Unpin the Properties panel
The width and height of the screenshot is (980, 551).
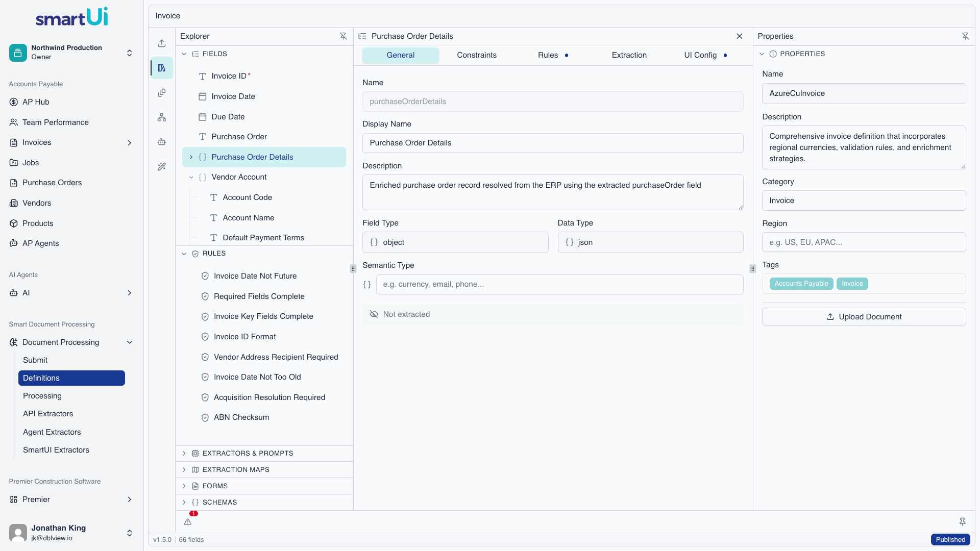(x=965, y=36)
